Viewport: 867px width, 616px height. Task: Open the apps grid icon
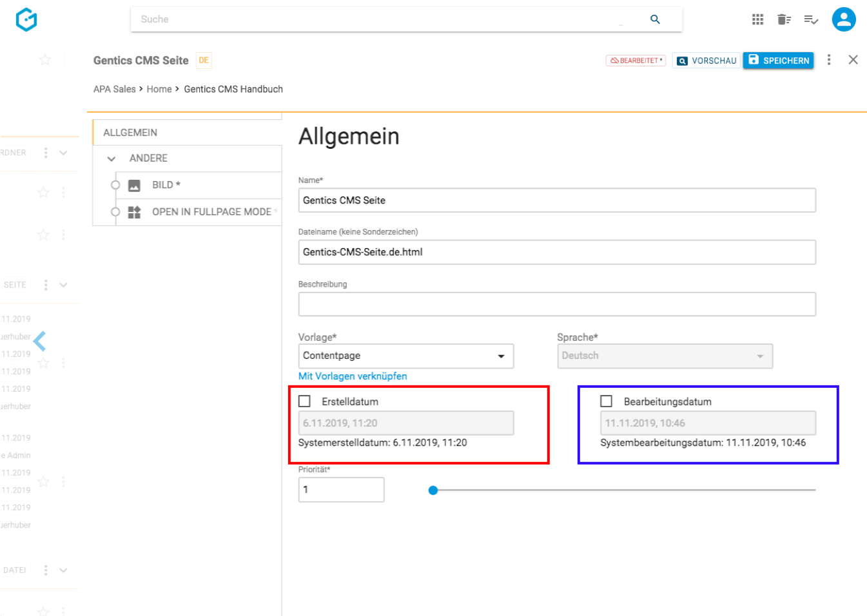(758, 19)
